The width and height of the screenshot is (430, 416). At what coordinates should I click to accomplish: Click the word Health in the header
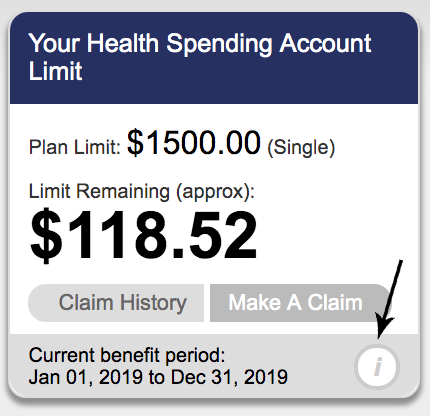123,43
